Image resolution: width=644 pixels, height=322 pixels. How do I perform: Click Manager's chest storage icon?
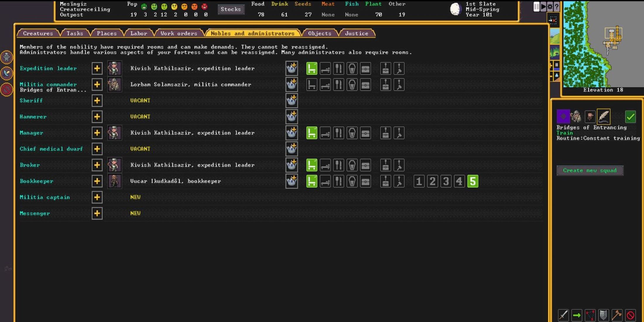[365, 133]
